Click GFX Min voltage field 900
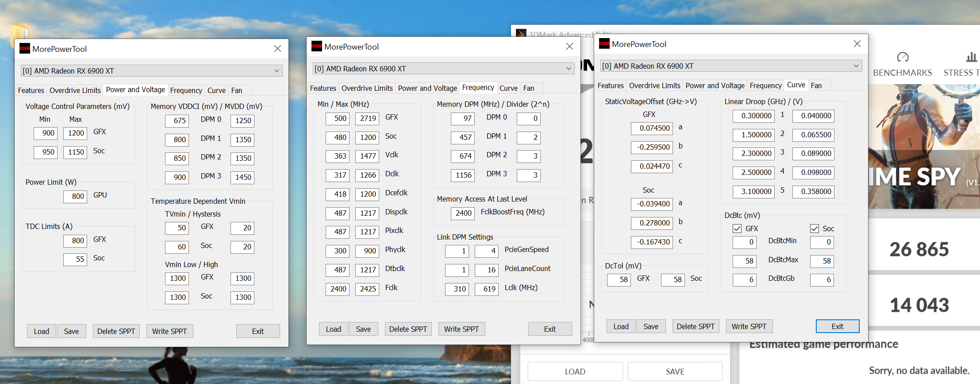This screenshot has width=980, height=384. coord(46,133)
